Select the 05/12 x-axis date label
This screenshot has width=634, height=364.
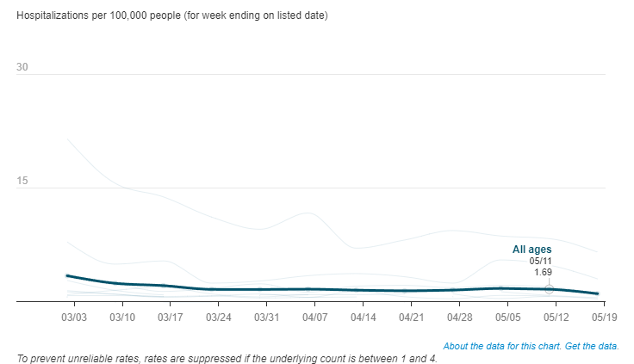coord(556,318)
